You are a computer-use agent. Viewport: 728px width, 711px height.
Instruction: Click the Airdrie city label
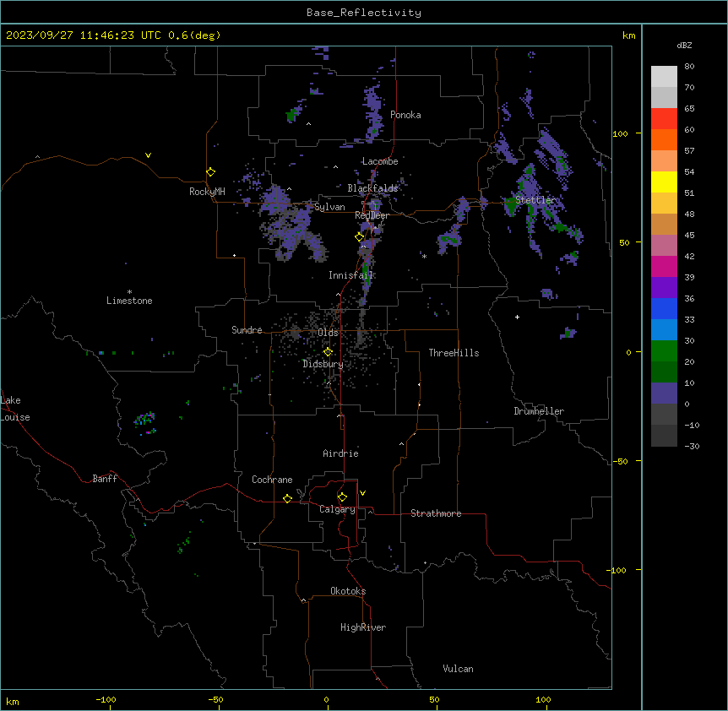click(340, 453)
